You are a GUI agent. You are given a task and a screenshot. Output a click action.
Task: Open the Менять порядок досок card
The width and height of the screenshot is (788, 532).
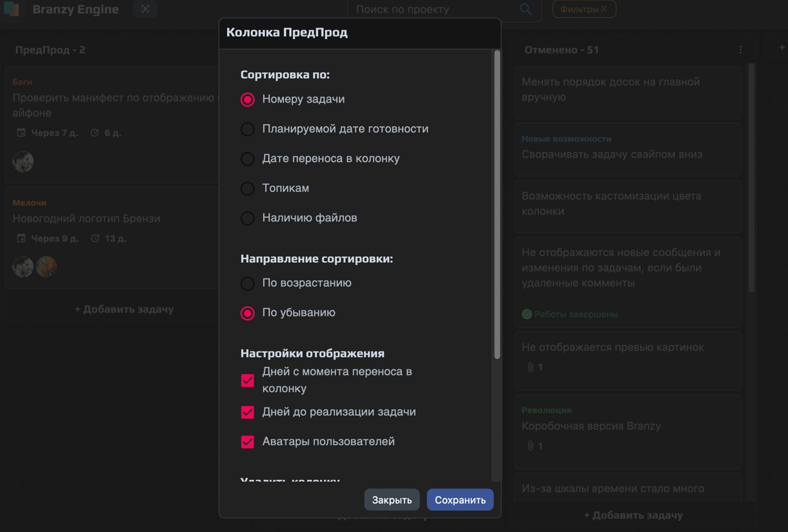click(628, 92)
